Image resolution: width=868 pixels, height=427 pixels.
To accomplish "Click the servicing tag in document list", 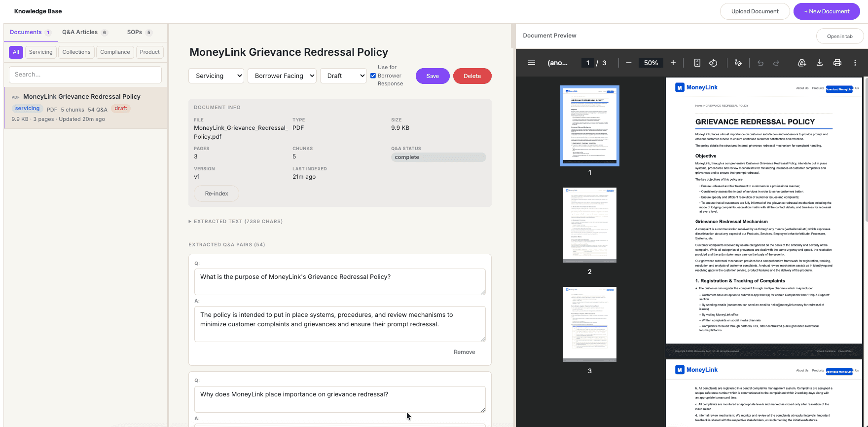I will tap(27, 109).
